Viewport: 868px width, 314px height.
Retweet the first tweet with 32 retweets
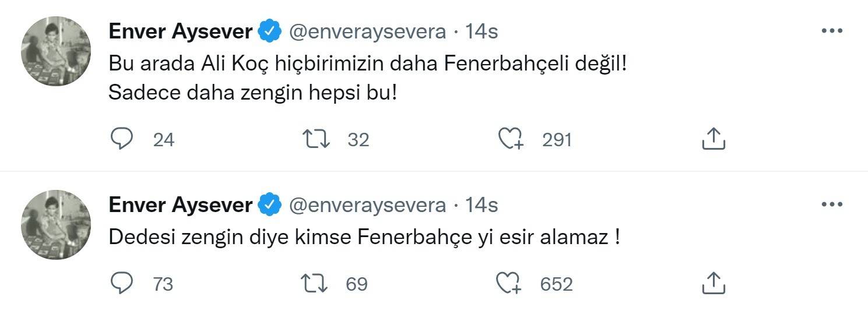(x=317, y=139)
